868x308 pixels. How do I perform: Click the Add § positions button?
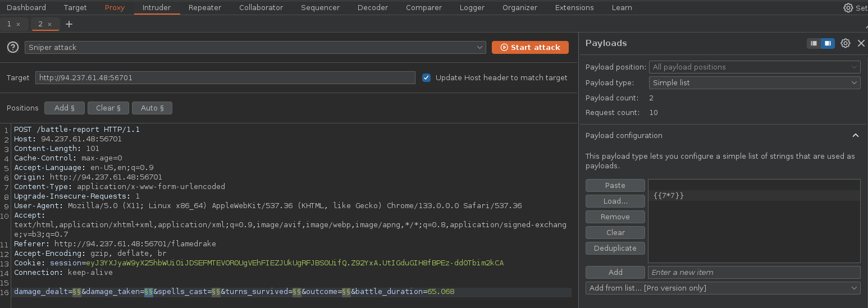pos(65,108)
